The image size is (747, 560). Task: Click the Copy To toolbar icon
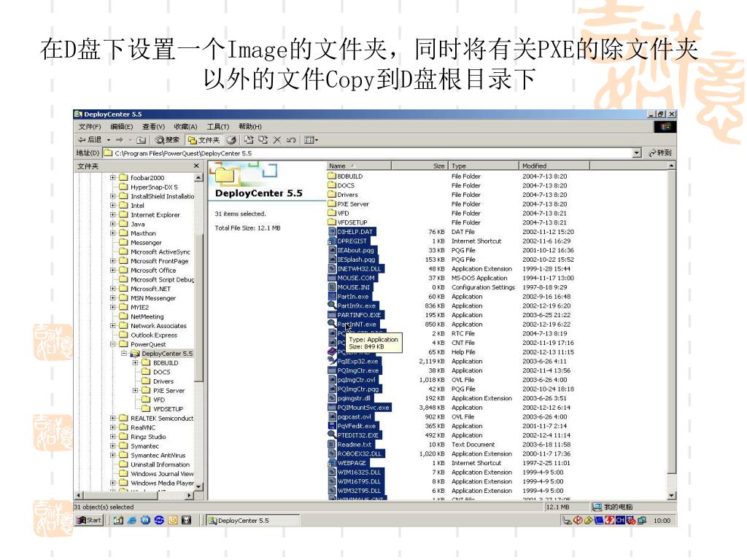point(263,140)
